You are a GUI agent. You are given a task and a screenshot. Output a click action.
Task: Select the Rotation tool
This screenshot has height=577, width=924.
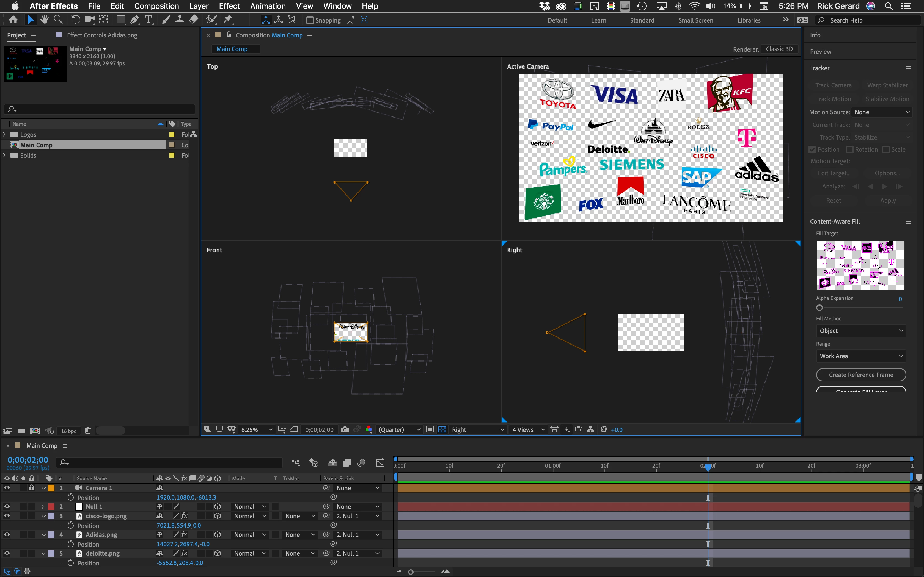point(75,20)
